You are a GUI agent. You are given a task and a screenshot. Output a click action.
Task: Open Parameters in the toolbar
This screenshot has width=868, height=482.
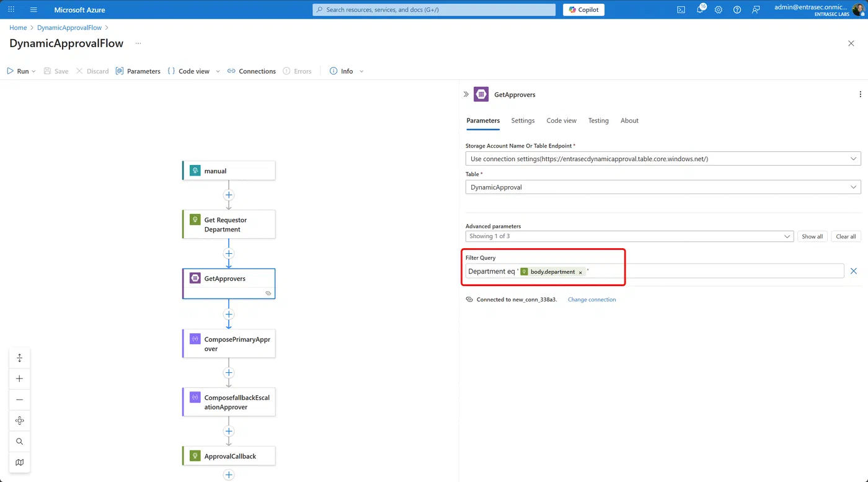point(138,71)
